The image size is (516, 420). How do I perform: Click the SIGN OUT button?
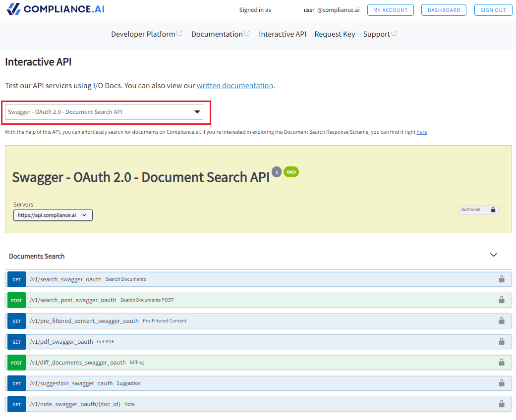[x=493, y=10]
